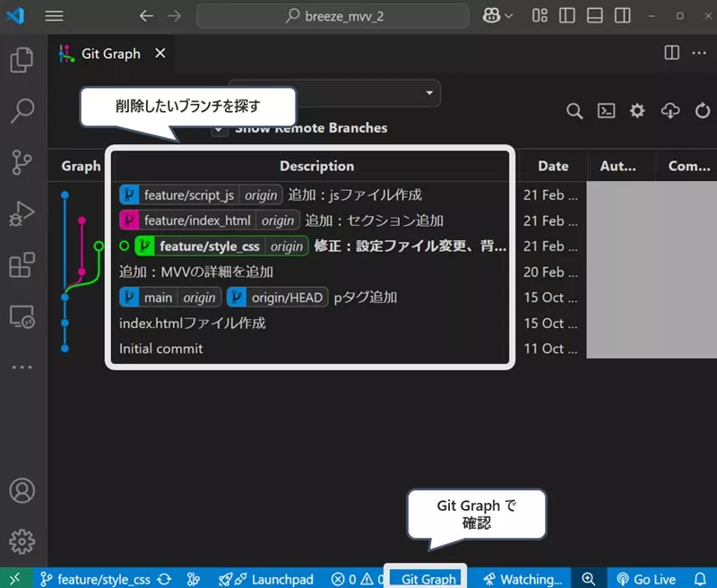The image size is (717, 588).
Task: Click origin tag beside feature/index_html
Action: coord(278,220)
